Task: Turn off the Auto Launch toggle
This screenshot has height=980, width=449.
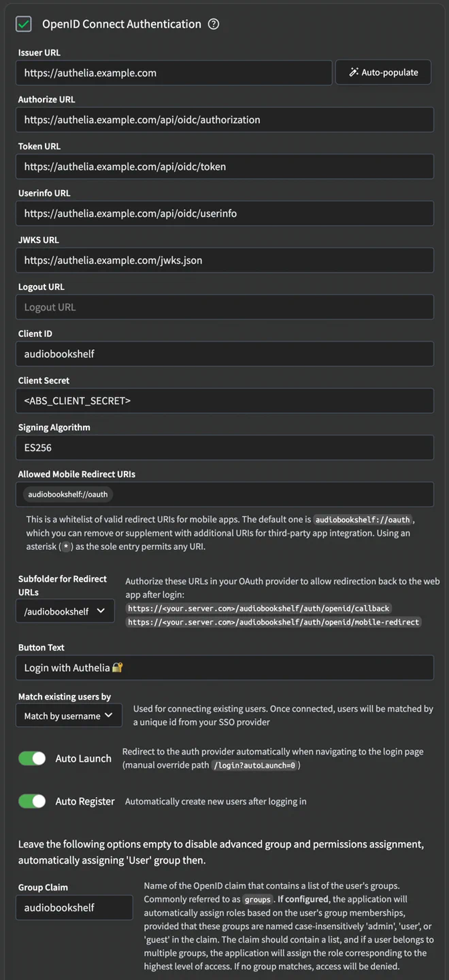Action: [32, 758]
